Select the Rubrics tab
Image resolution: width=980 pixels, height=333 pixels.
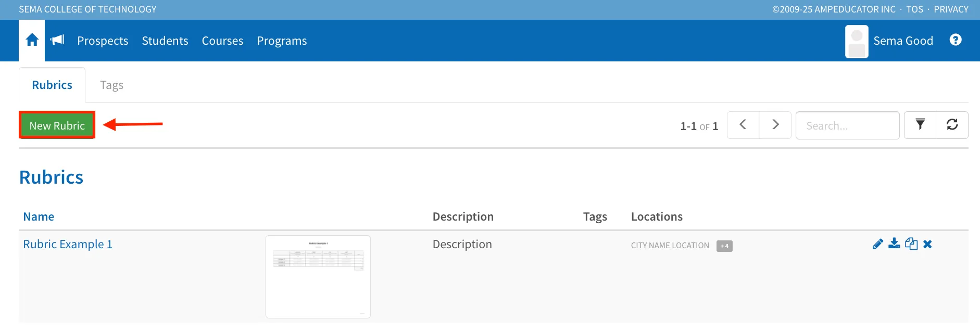52,85
